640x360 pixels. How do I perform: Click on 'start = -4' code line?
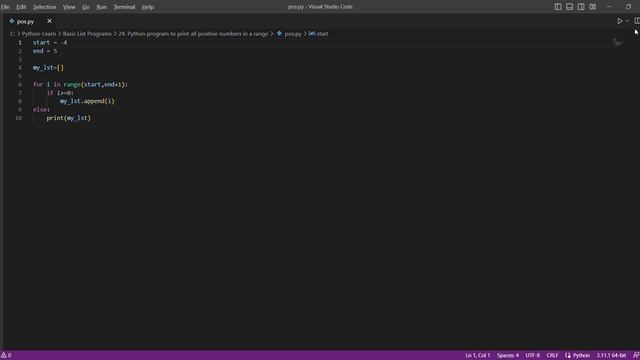(50, 42)
